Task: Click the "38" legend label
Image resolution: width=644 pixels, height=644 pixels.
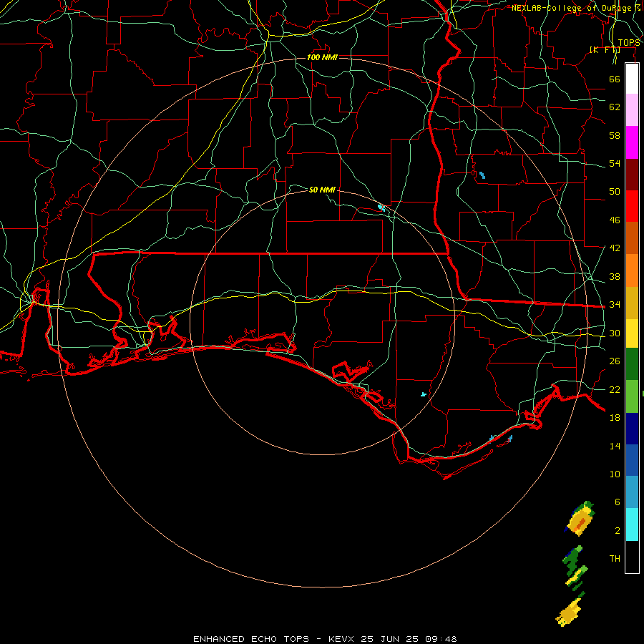Action: pos(615,276)
